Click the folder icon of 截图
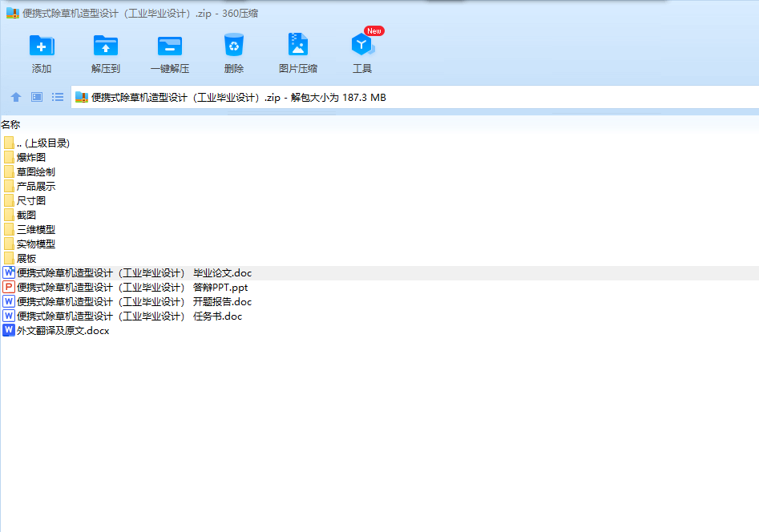 click(x=9, y=215)
